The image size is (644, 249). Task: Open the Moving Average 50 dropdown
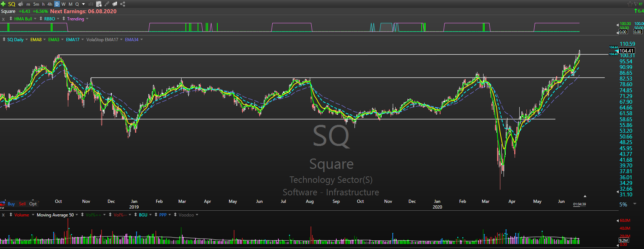tap(77, 215)
